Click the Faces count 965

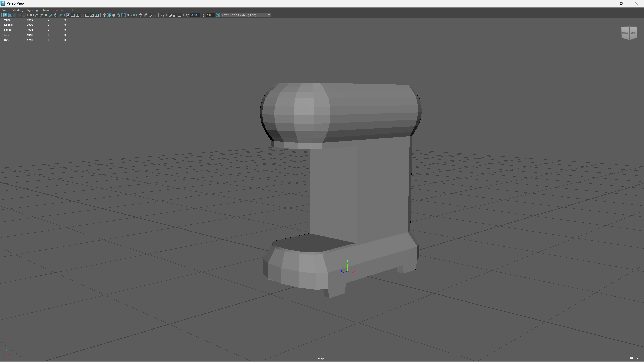31,30
